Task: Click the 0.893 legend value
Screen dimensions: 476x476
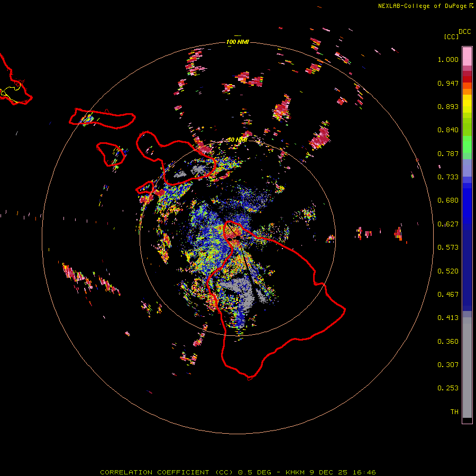Action: (448, 106)
